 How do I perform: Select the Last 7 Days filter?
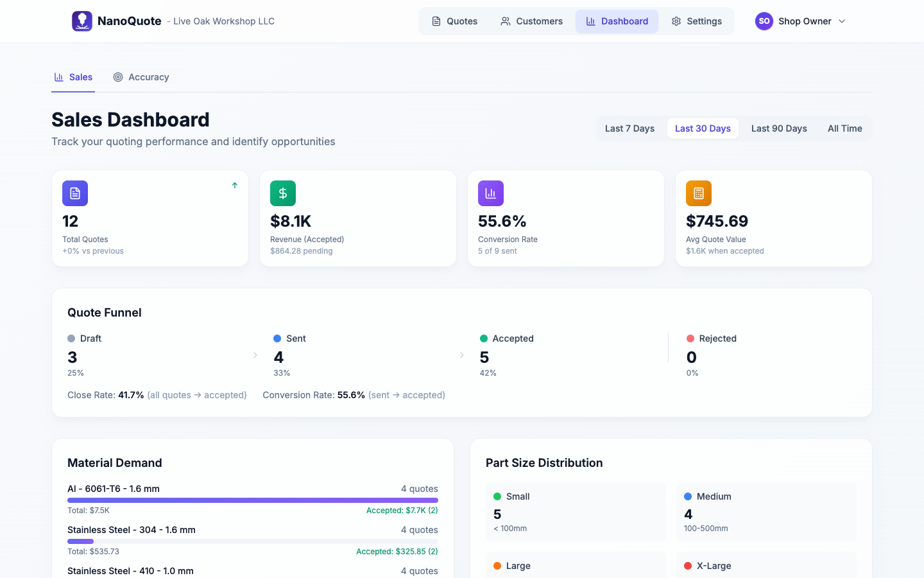629,128
